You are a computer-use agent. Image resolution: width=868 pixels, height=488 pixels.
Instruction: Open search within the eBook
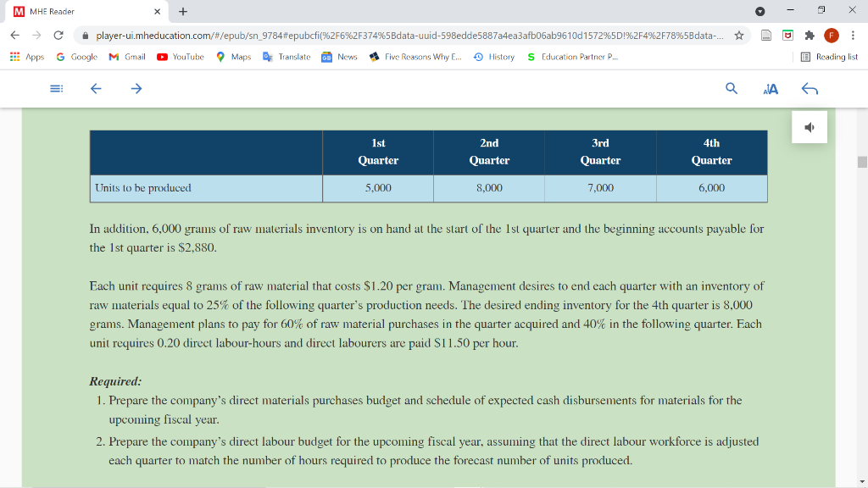tap(731, 88)
